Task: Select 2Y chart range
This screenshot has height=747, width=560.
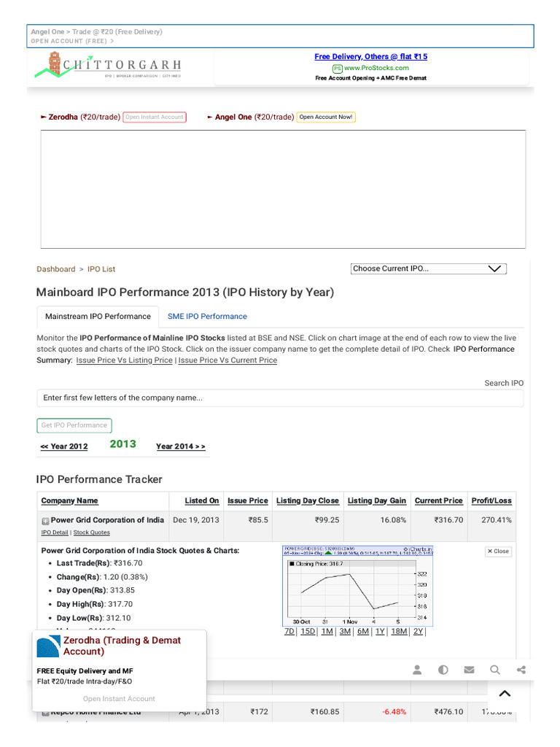Action: 418,631
